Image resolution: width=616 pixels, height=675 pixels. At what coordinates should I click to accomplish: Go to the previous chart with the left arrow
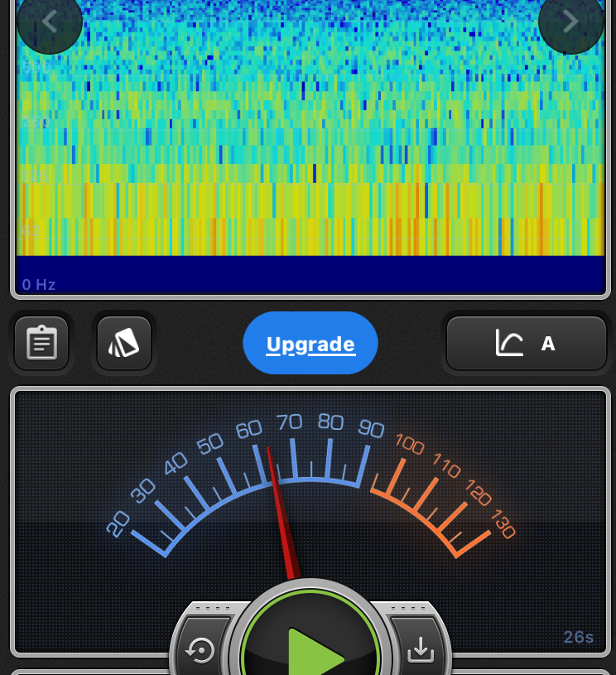[49, 22]
